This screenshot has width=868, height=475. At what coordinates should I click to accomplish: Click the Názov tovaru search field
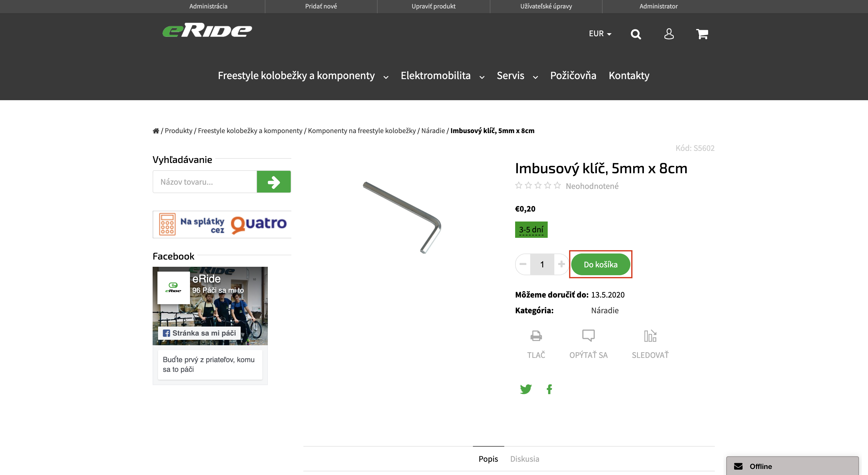tap(204, 182)
